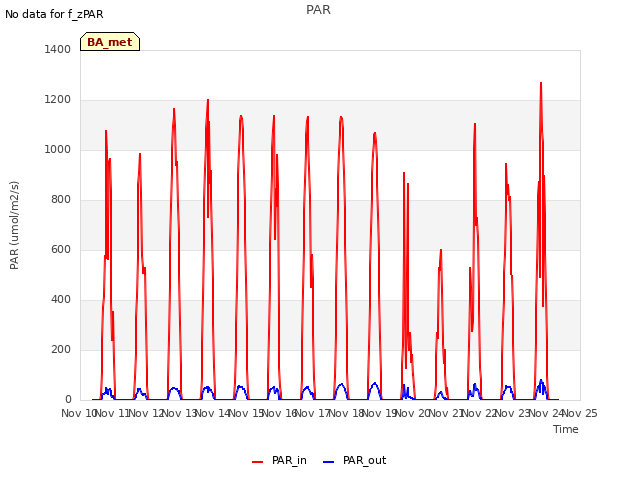640x480 pixels.
Task: Click the red PAR_in legend line swatch
Action: pos(258,462)
